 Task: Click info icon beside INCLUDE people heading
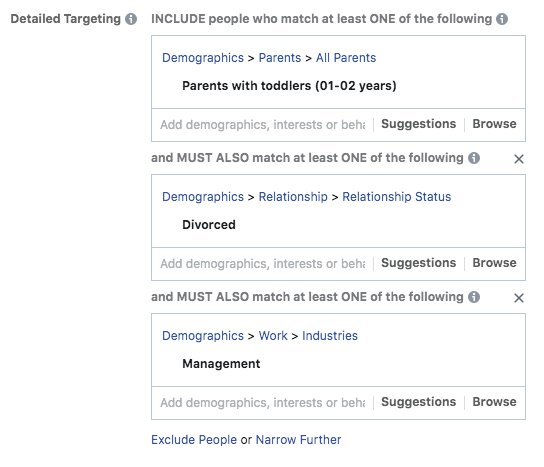pyautogui.click(x=502, y=19)
